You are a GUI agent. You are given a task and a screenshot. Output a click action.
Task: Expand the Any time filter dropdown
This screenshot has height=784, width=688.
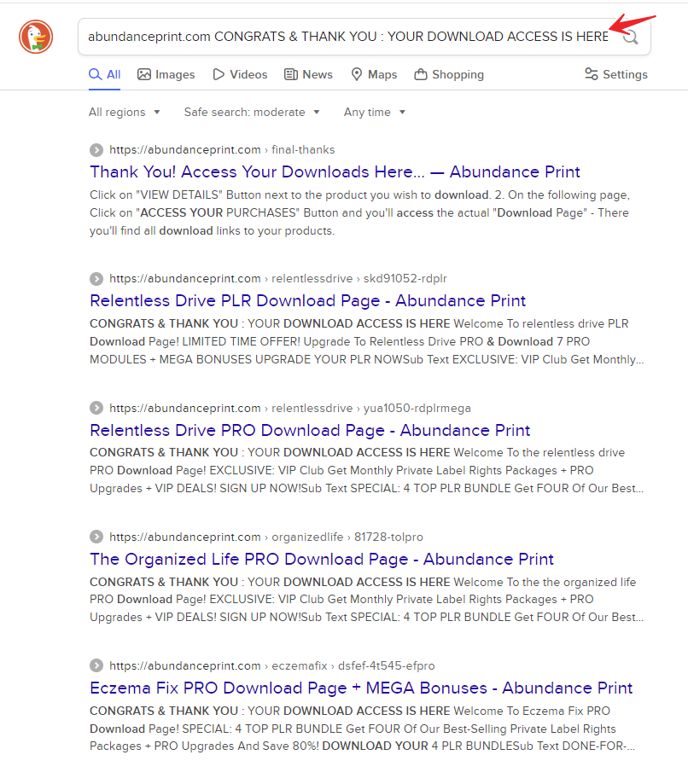point(374,112)
